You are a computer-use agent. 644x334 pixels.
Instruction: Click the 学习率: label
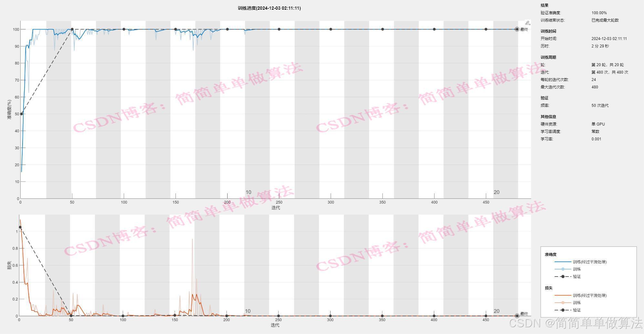pos(547,139)
